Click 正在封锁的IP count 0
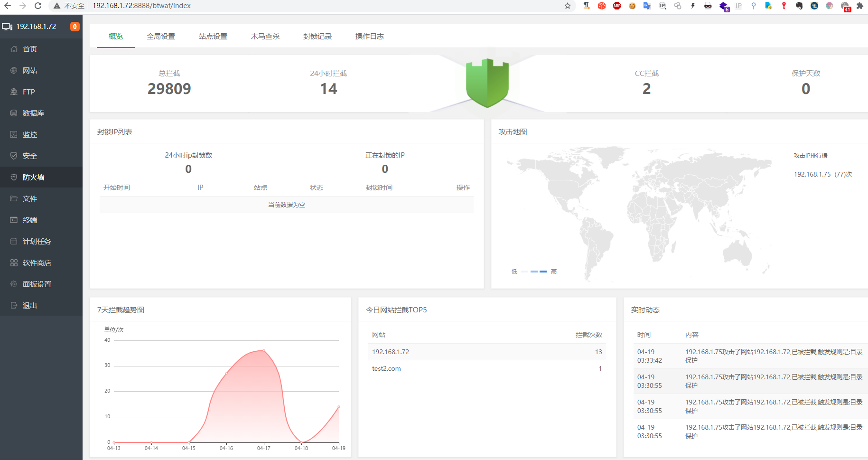The image size is (868, 460). (x=385, y=169)
